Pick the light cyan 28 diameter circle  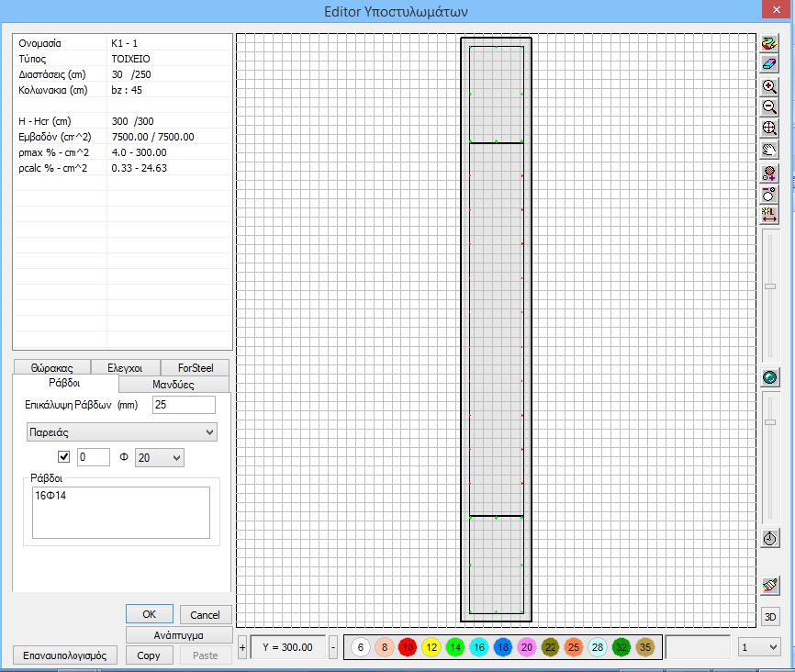(x=598, y=647)
